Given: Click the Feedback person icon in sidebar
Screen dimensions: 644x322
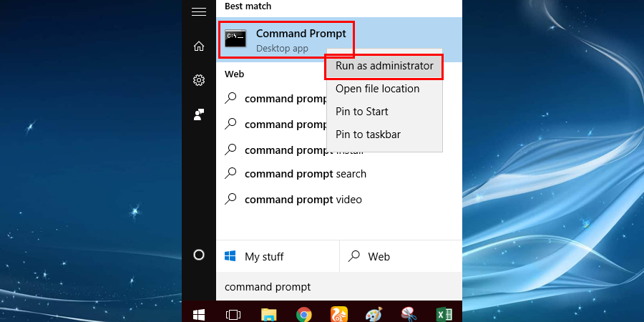Looking at the screenshot, I should point(199,114).
